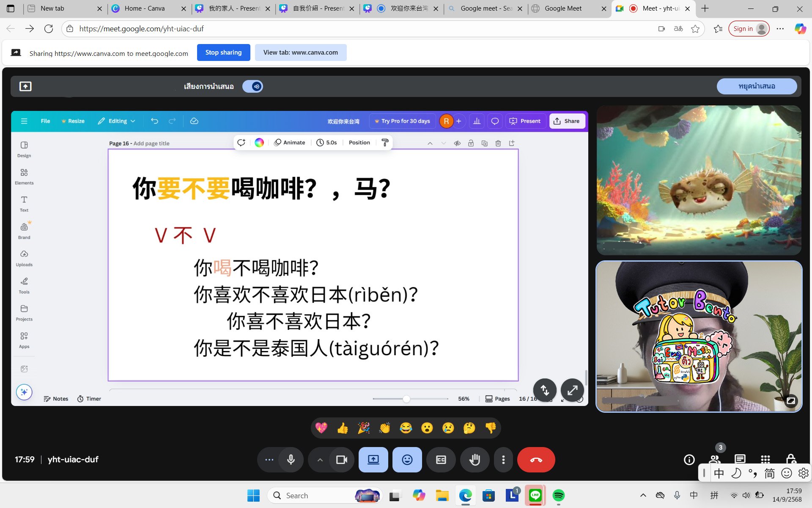Screen dimensions: 812x508
Task: Toggle the presentation audio switch
Action: [252, 86]
